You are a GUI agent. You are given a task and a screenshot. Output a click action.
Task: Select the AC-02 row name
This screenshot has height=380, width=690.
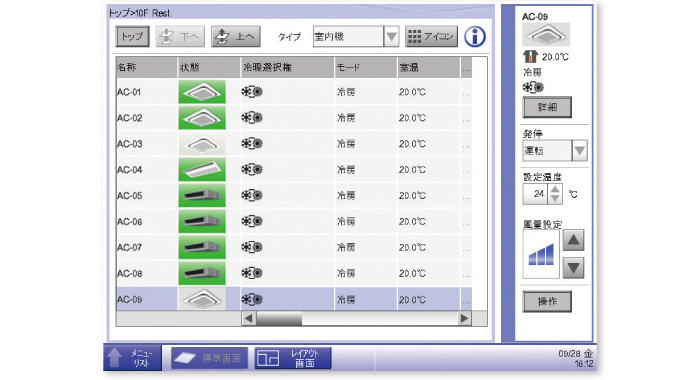[129, 118]
